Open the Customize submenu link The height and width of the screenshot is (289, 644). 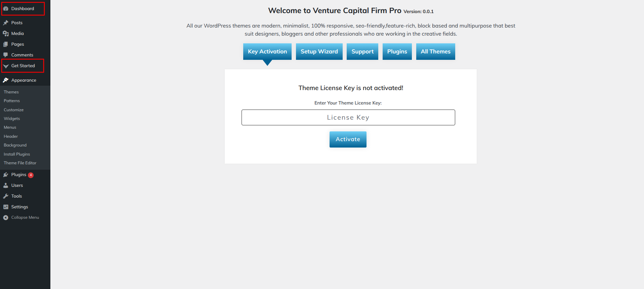pyautogui.click(x=14, y=110)
